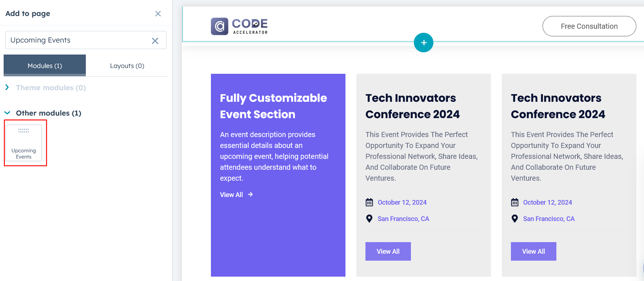The height and width of the screenshot is (281, 644).
Task: Click the drag handle on Upcoming Events module
Action: (24, 131)
